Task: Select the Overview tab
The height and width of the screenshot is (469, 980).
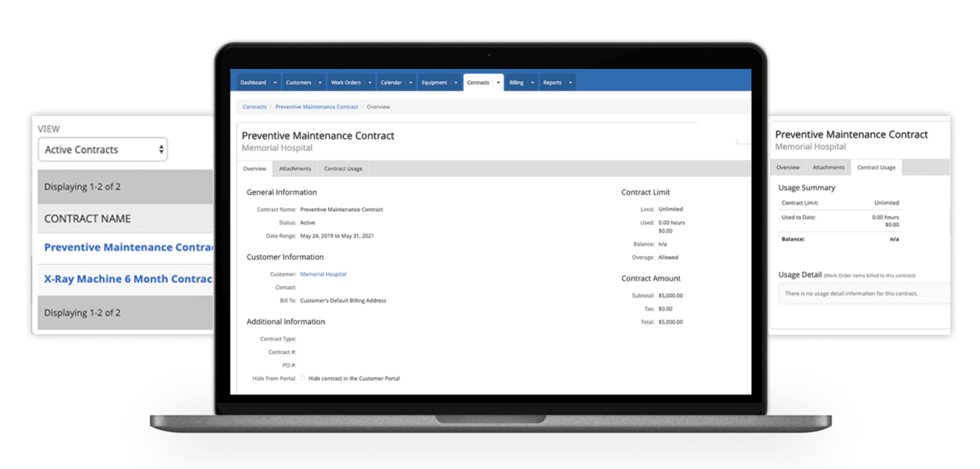Action: point(254,168)
